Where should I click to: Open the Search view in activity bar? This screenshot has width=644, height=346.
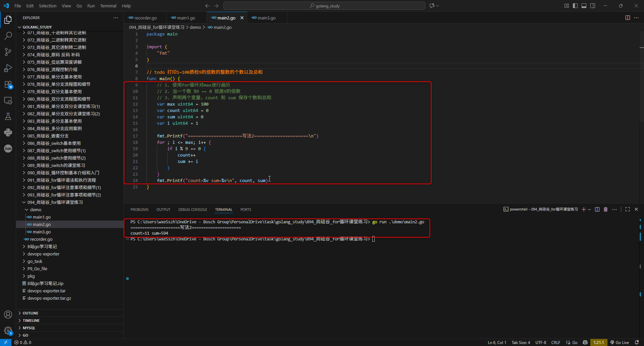(x=8, y=36)
